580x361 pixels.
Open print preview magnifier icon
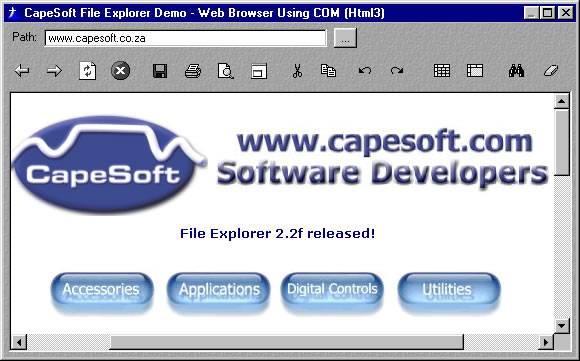pyautogui.click(x=226, y=71)
